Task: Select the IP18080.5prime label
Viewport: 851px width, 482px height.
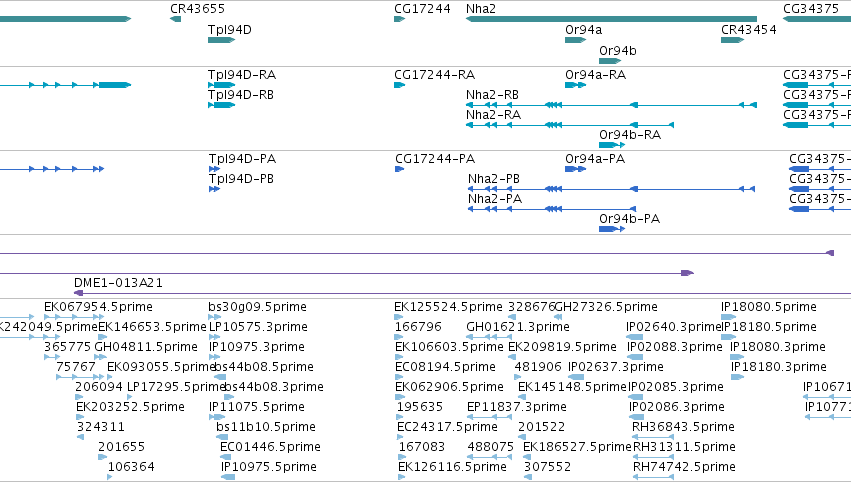Action: tap(769, 307)
